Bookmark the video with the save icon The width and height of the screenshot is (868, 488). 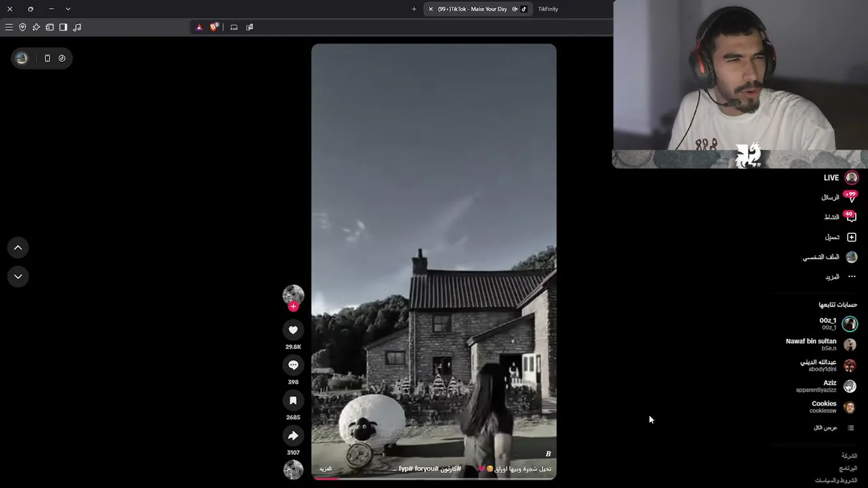293,401
